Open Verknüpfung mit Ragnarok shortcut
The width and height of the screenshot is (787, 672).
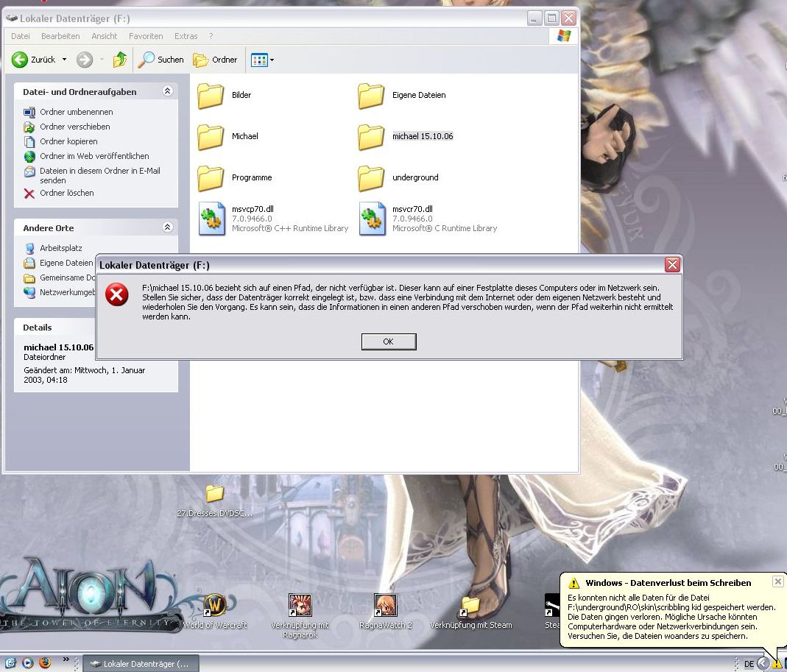point(300,616)
